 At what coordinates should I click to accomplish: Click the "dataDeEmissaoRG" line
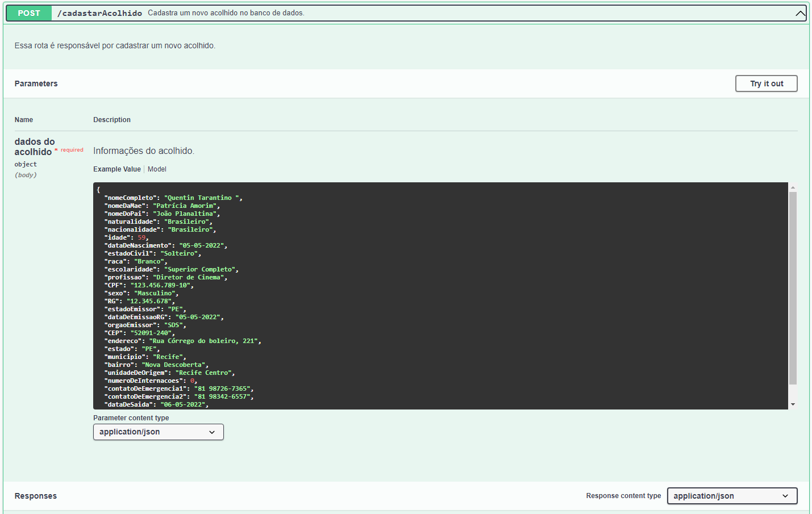click(164, 317)
